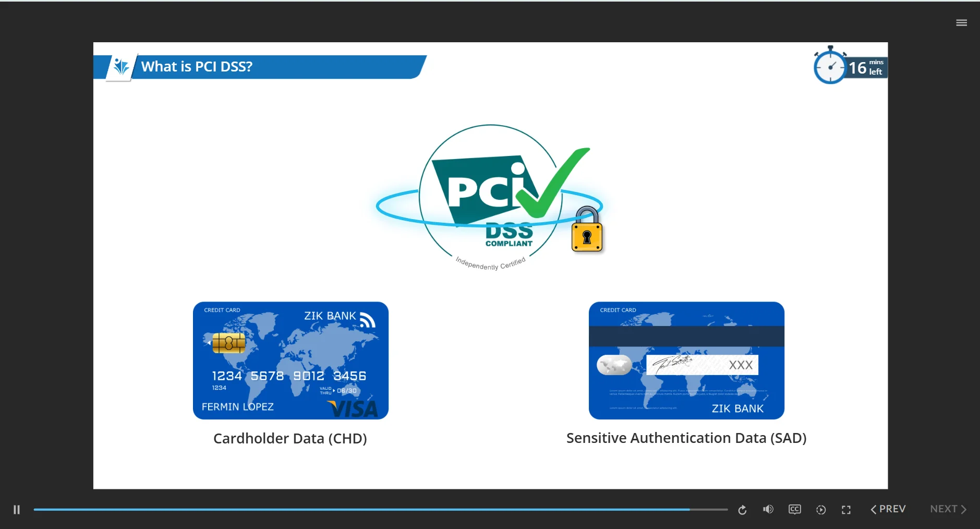This screenshot has width=980, height=529.
Task: Click the 16 mins left timer
Action: (x=850, y=66)
